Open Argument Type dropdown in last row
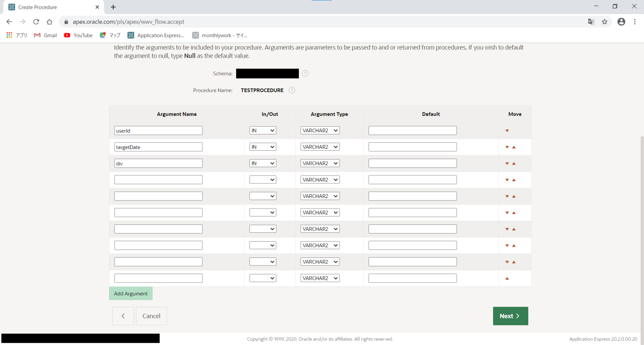The image size is (644, 345). coord(320,278)
